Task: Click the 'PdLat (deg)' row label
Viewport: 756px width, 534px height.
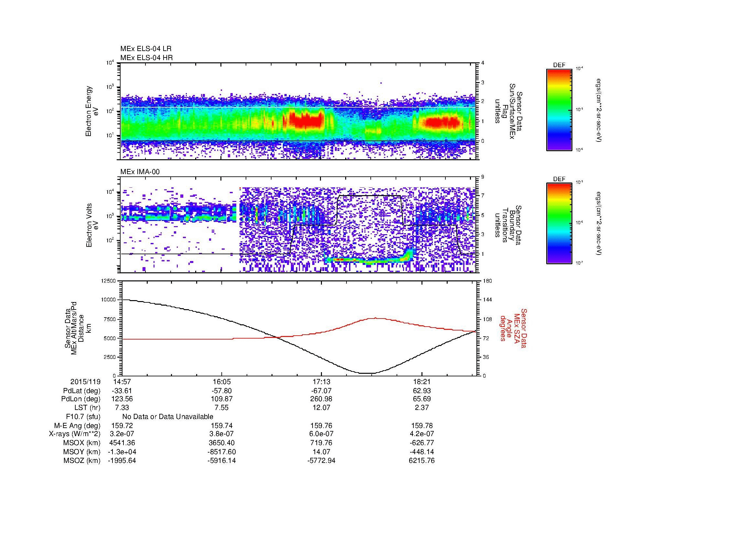Action: [x=82, y=391]
